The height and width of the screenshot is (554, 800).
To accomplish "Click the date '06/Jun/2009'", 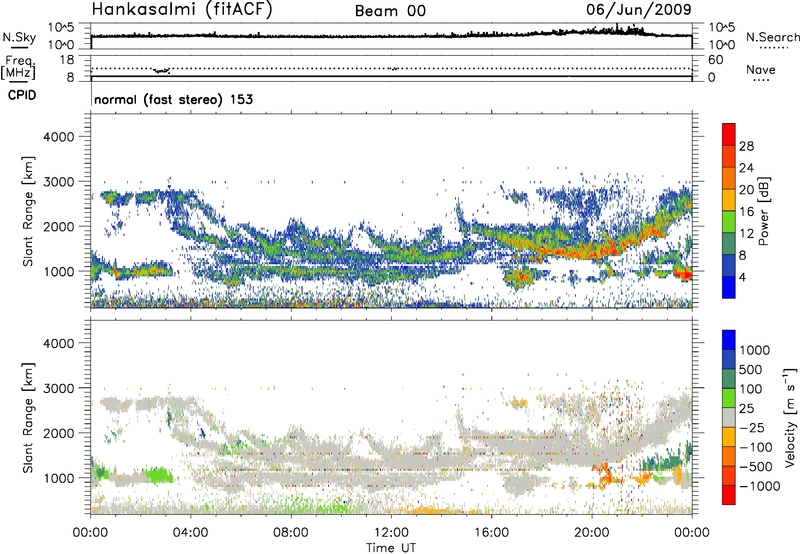I will (639, 9).
